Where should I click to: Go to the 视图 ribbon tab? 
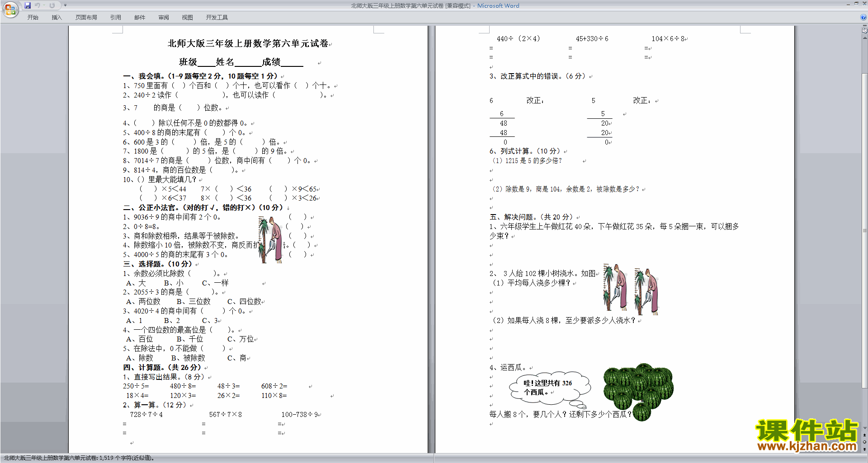pyautogui.click(x=187, y=18)
